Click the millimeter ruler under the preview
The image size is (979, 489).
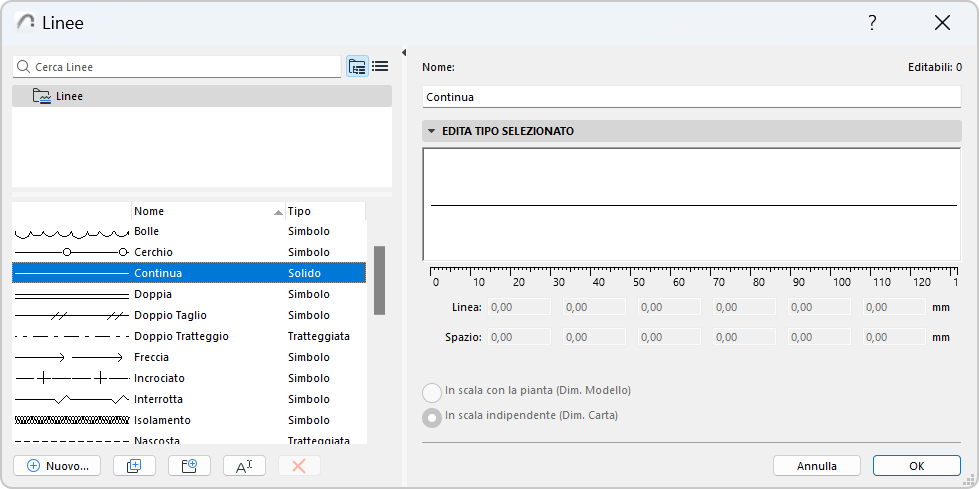click(x=694, y=277)
